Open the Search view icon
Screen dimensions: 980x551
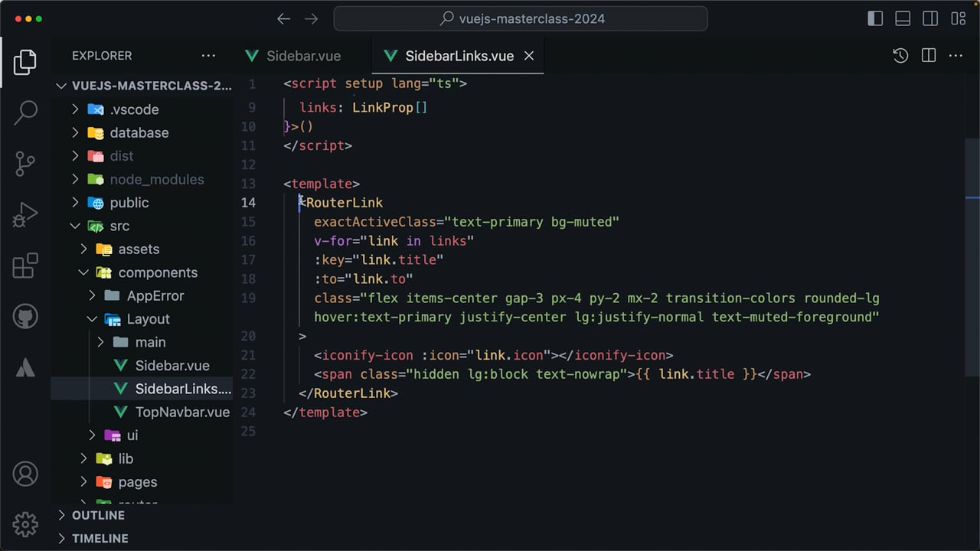pyautogui.click(x=25, y=112)
